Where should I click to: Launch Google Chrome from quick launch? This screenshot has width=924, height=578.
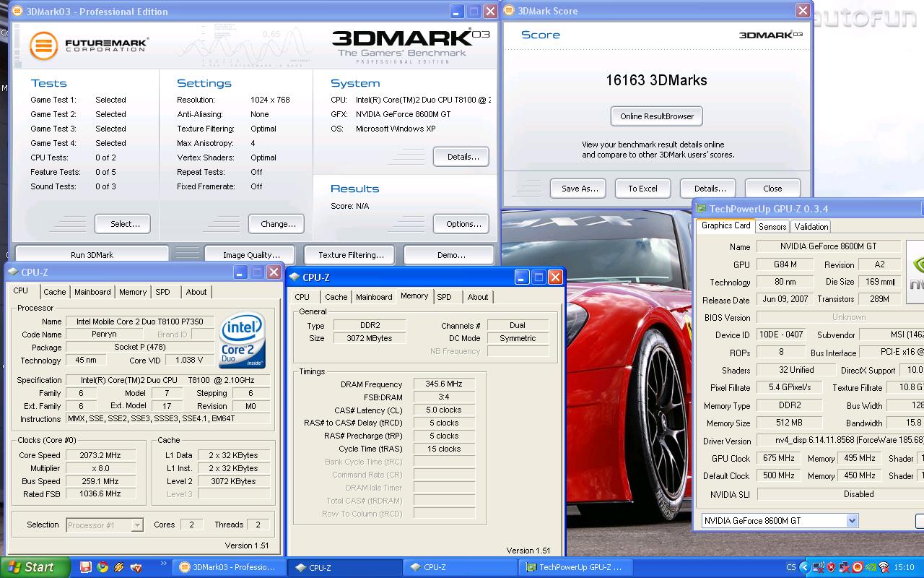click(103, 567)
